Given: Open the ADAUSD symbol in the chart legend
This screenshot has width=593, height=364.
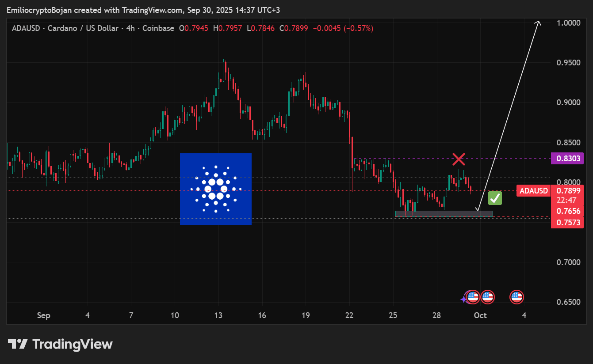Looking at the screenshot, I should pyautogui.click(x=26, y=28).
